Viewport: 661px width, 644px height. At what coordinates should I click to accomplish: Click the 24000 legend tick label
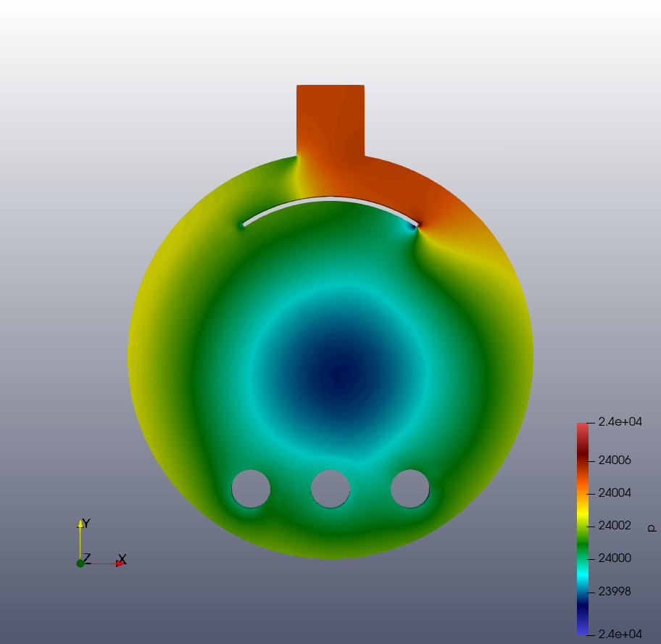pyautogui.click(x=615, y=558)
